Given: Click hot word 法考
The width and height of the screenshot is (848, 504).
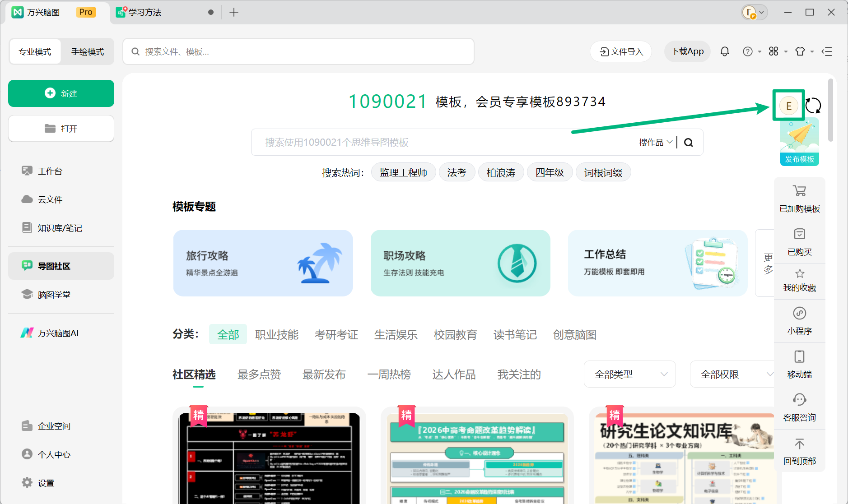Looking at the screenshot, I should pyautogui.click(x=457, y=172).
